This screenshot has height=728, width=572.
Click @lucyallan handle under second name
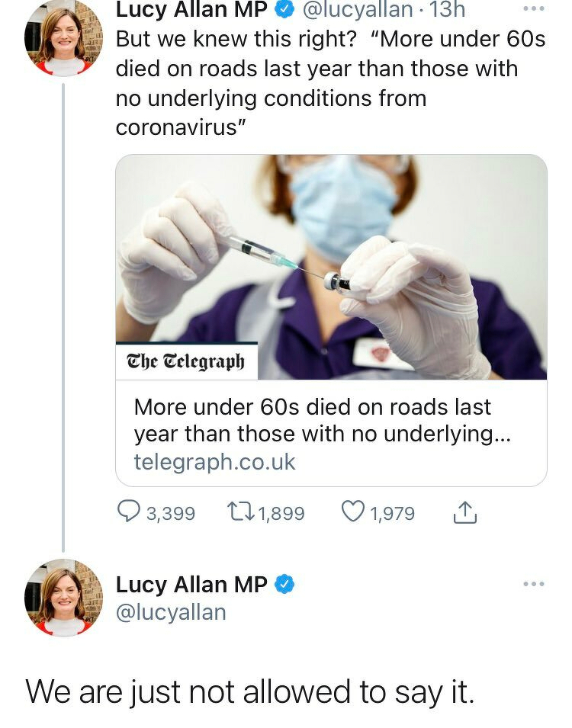tap(170, 612)
